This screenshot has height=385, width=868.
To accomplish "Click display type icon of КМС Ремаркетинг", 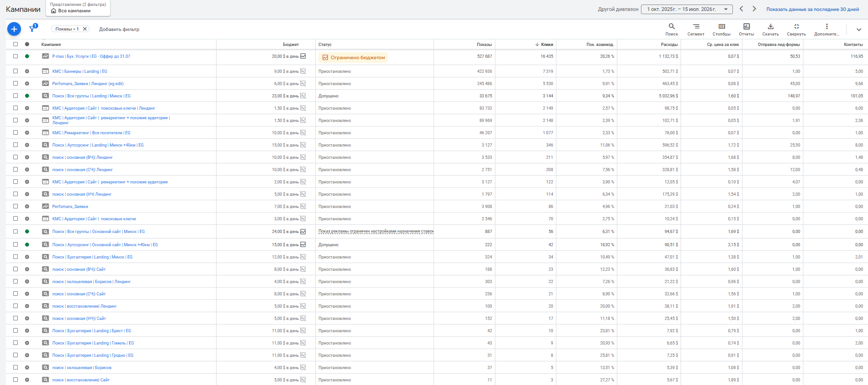I will coord(45,132).
